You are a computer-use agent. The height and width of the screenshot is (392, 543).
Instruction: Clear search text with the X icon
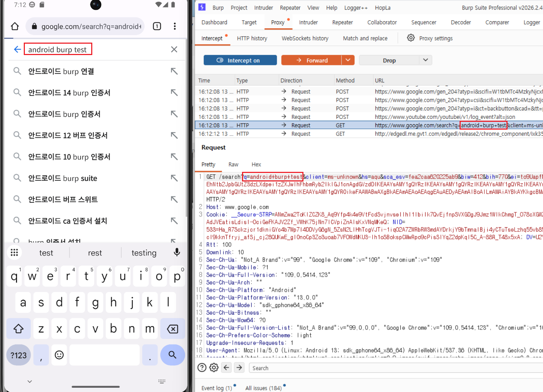(x=174, y=49)
